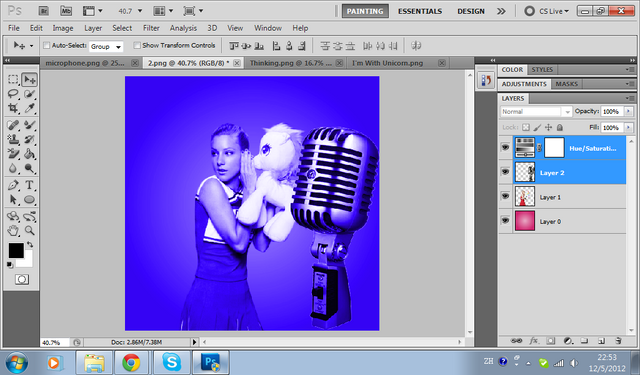
Task: Select the Paint Bucket tool
Action: click(29, 154)
